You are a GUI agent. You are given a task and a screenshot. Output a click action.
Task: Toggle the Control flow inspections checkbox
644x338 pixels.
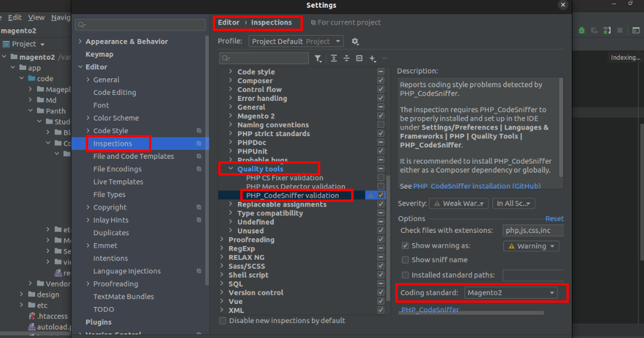[x=380, y=89]
